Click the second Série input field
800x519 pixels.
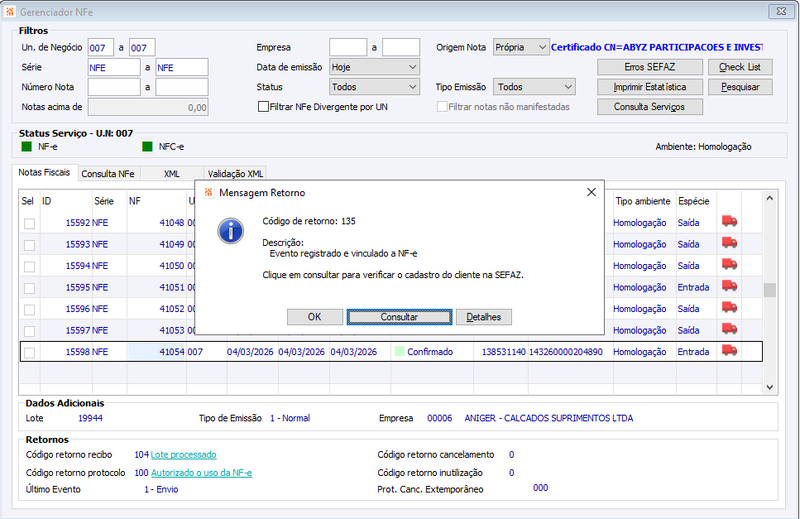[x=182, y=67]
